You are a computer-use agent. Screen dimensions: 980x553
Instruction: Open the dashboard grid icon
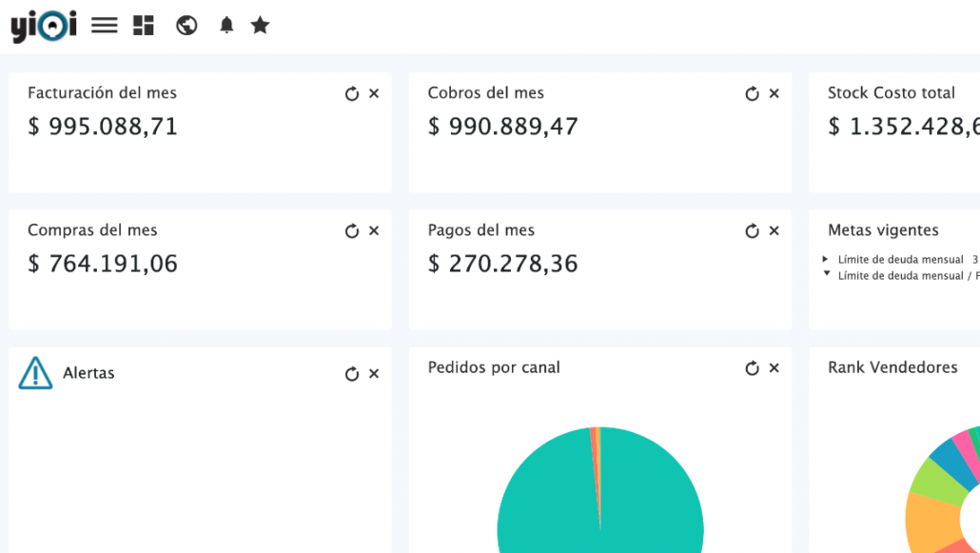(144, 26)
